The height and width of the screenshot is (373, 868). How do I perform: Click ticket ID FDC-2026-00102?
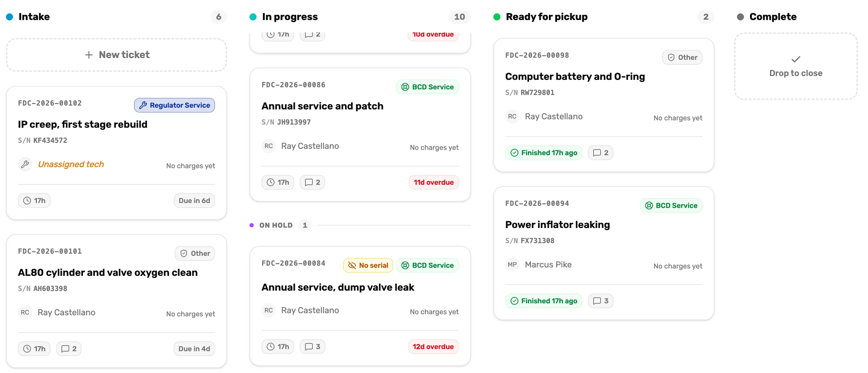pos(50,103)
